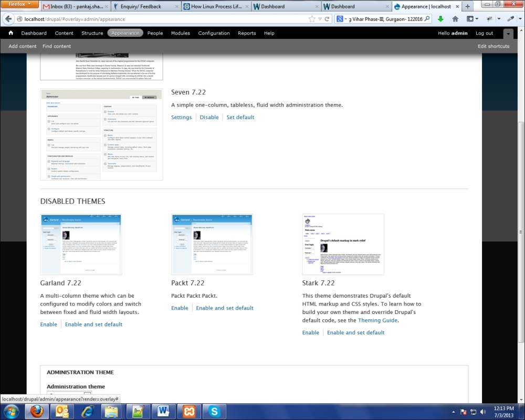Screen dimensions: 525x420
Task: Click the Settings link for Seven theme
Action: [182, 117]
